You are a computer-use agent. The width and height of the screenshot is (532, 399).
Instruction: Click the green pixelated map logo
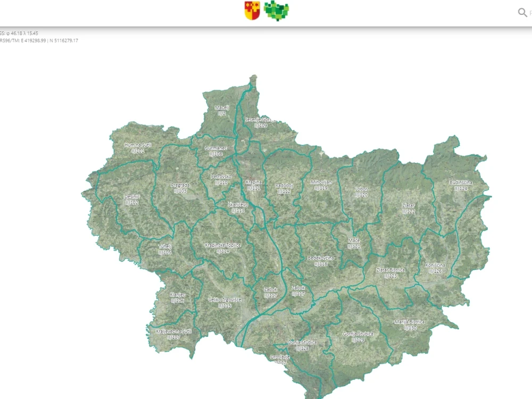point(277,11)
